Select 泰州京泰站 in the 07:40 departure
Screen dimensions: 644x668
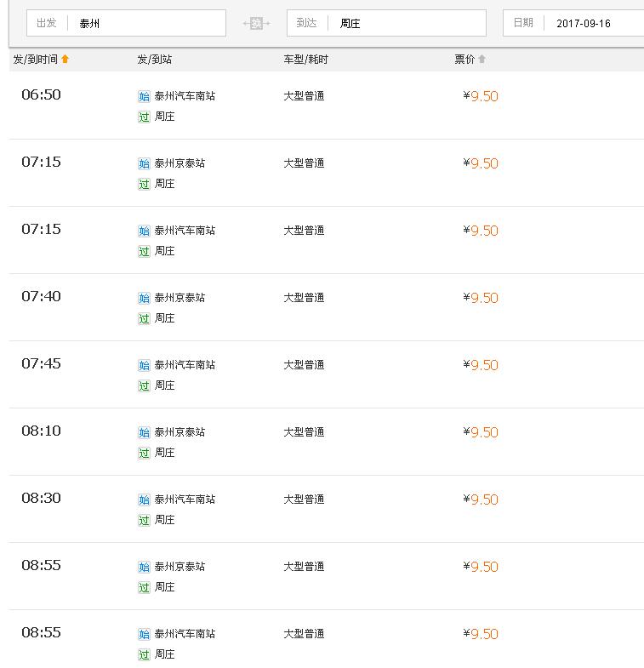pos(180,298)
